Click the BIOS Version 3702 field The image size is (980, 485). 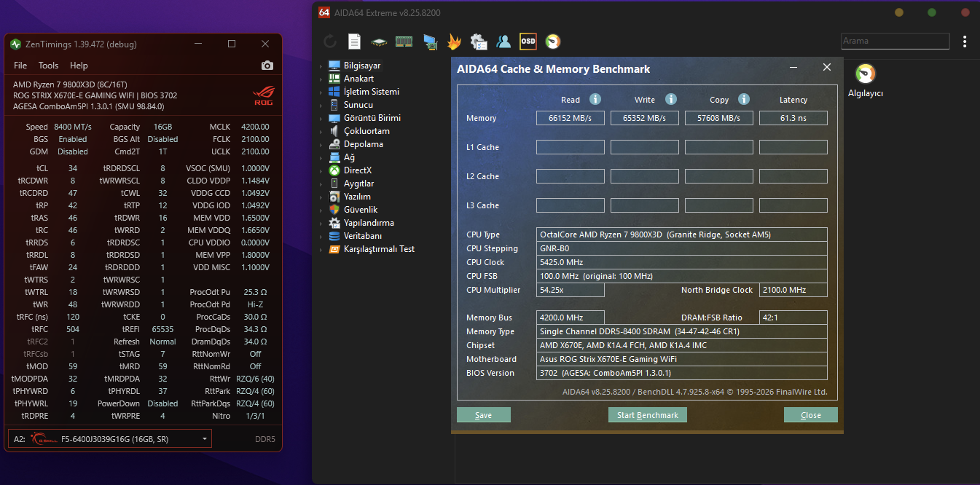682,373
